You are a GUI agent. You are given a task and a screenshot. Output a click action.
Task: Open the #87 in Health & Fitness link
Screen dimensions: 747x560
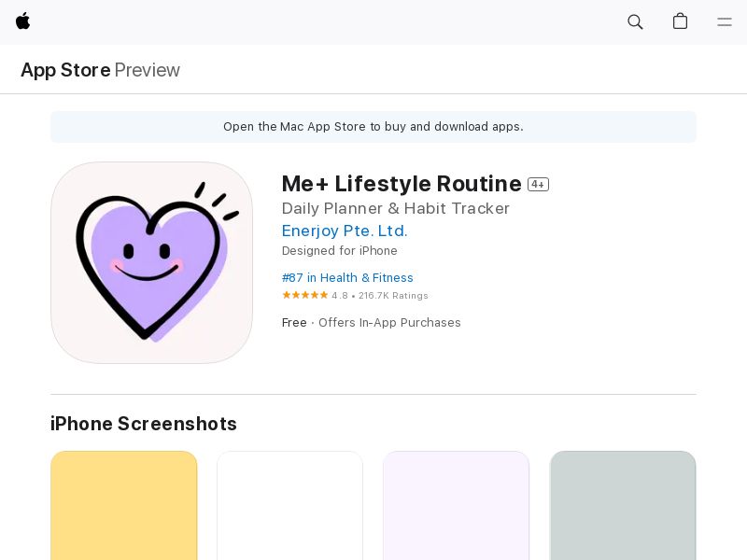pos(347,277)
